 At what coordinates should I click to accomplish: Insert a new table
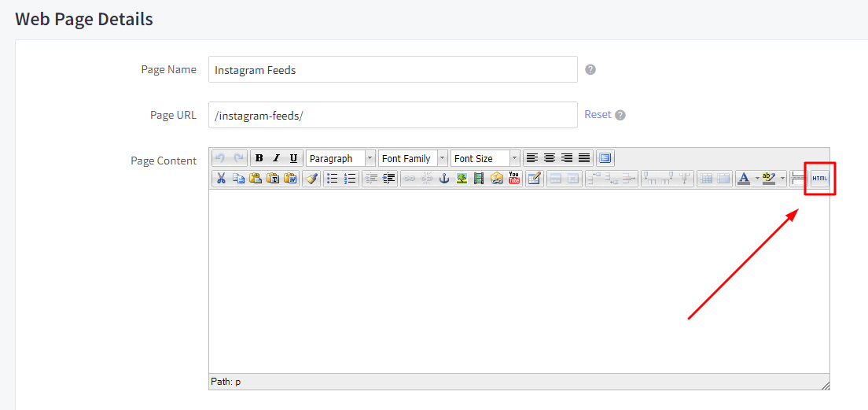click(x=535, y=179)
